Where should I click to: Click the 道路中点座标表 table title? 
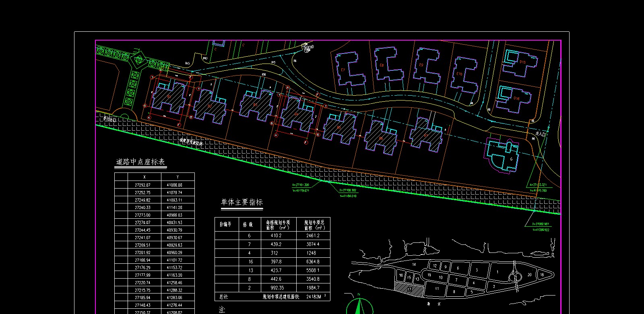140,162
